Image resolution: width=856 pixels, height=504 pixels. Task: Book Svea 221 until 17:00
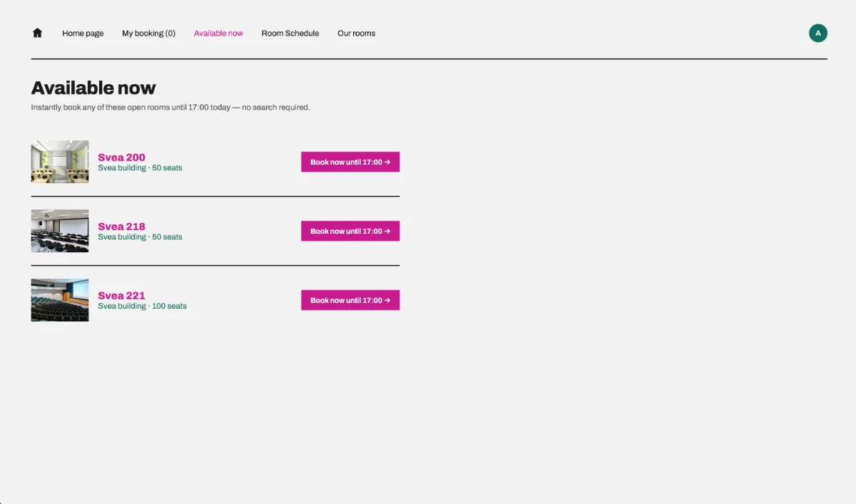point(350,300)
